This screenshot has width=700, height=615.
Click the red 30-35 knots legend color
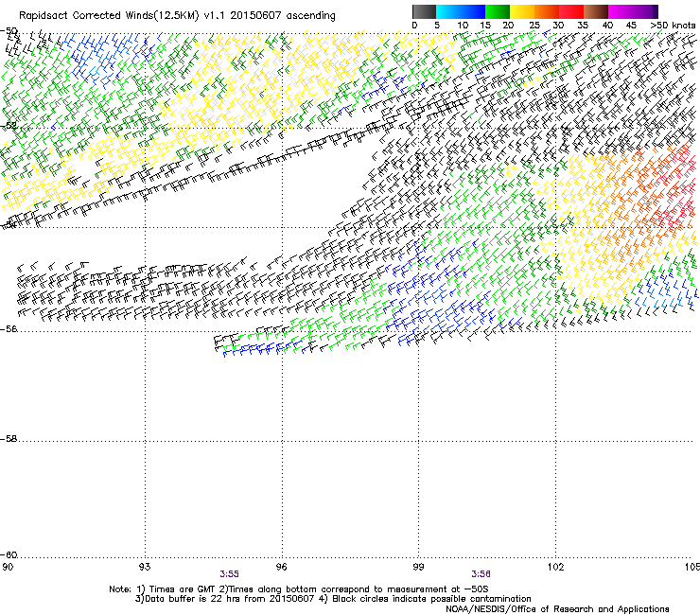click(x=571, y=11)
